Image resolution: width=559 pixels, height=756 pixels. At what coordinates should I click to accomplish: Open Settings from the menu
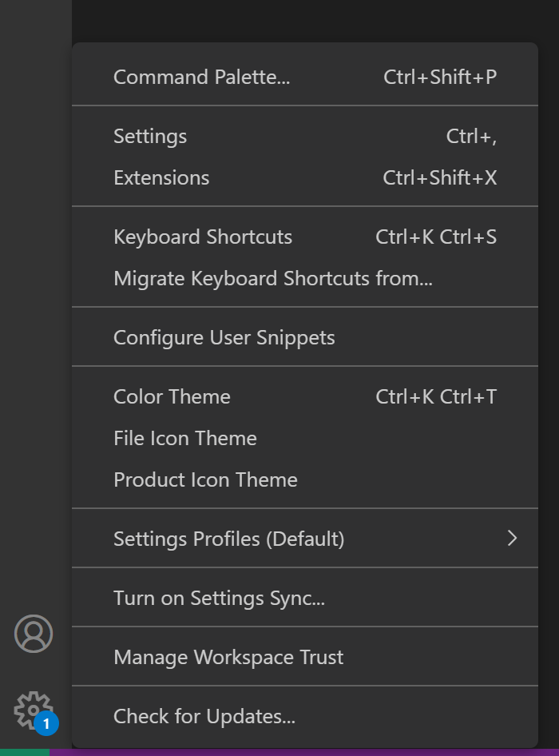tap(150, 136)
